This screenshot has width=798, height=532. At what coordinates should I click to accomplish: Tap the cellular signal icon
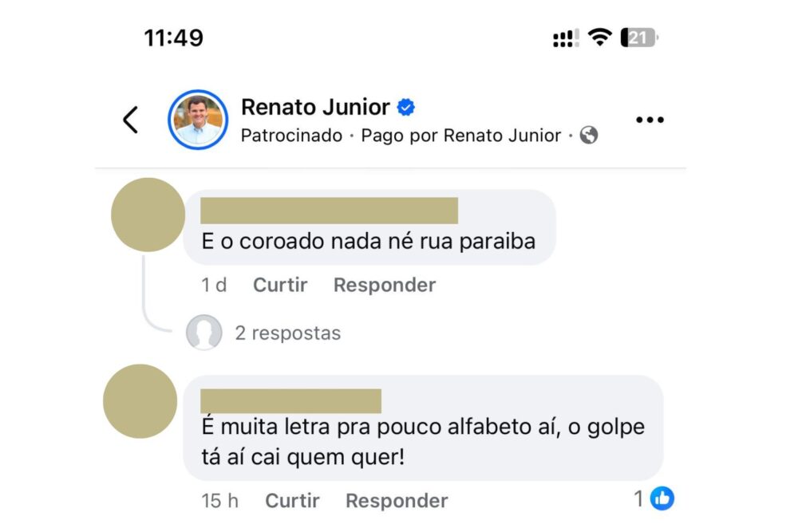point(566,37)
